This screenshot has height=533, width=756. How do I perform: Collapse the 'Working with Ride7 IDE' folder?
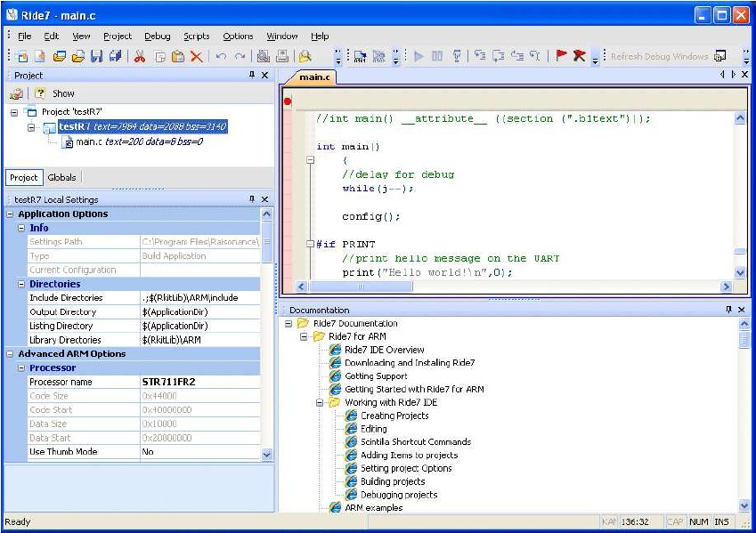click(x=320, y=402)
